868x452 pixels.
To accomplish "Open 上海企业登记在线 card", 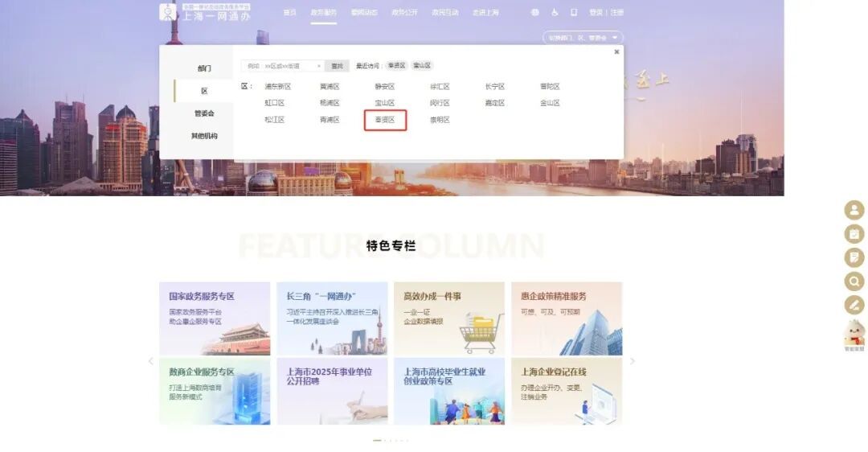I will tap(567, 391).
